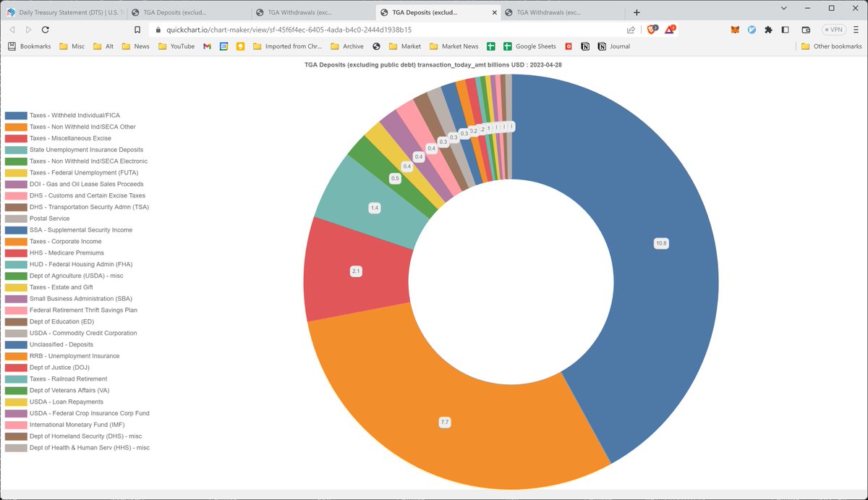Click the Share page icon

coord(631,30)
